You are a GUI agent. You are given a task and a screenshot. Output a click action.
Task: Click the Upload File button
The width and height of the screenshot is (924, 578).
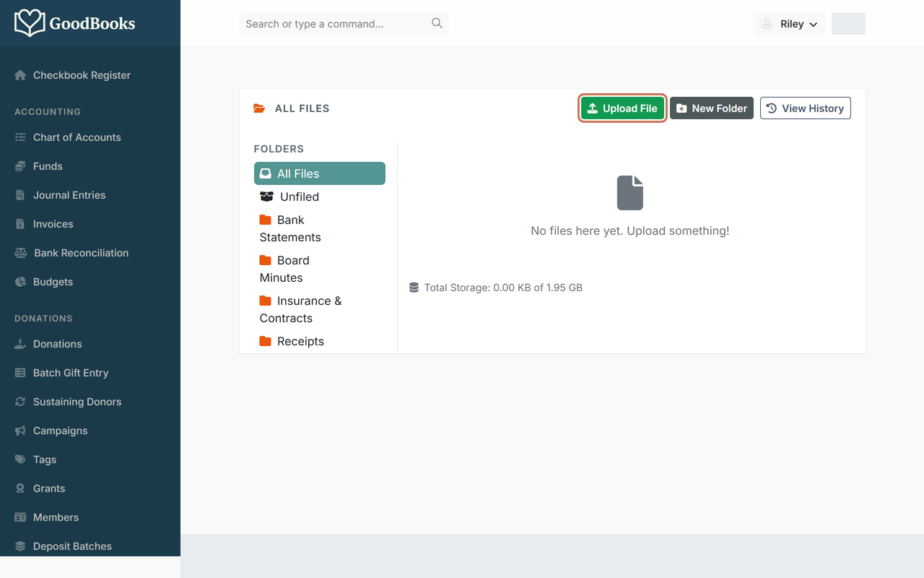pyautogui.click(x=622, y=108)
